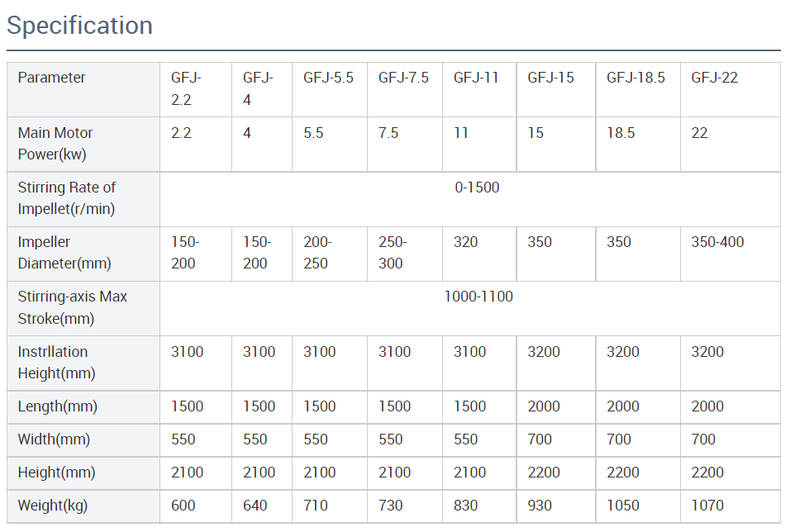Click the 1070 weight value cell

coord(707,506)
